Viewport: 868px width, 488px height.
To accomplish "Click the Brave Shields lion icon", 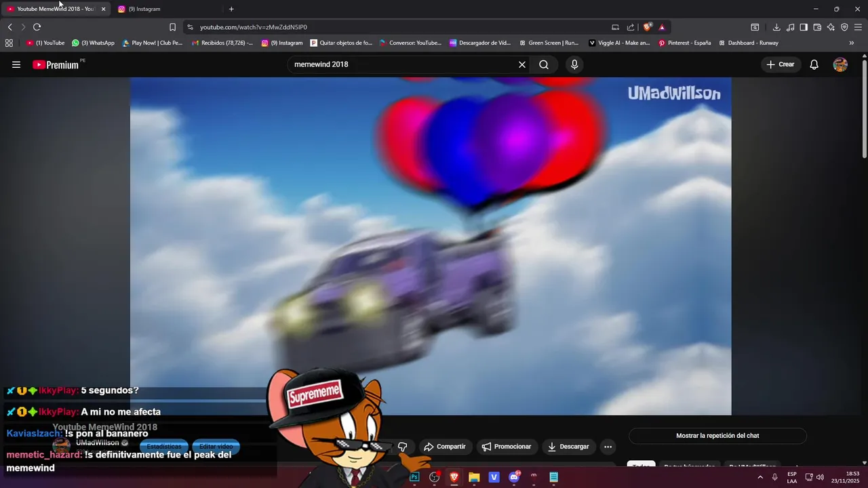I will pyautogui.click(x=648, y=27).
